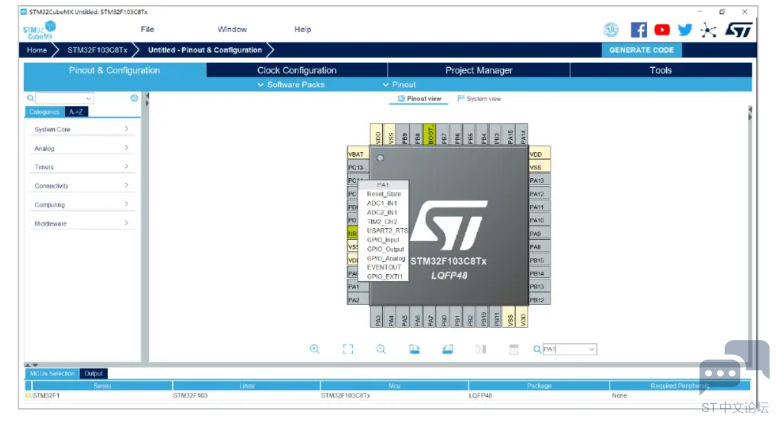Switch to Tools tab

click(661, 70)
